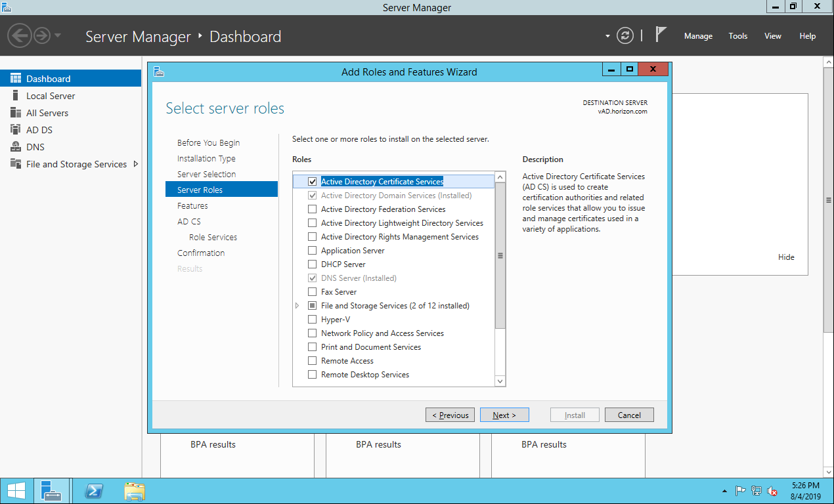Expand File and Storage Services role
Viewport: 834px width, 504px height.
tap(297, 306)
